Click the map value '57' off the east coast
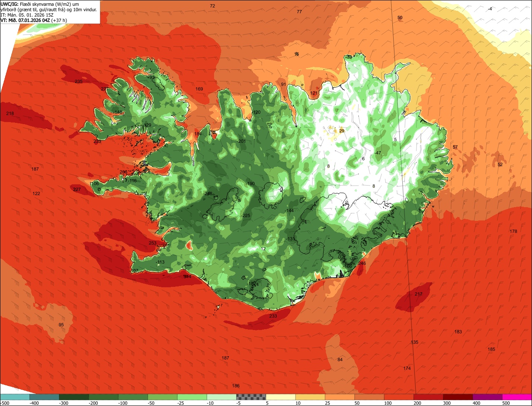Image resolution: width=532 pixels, height=406 pixels. tap(455, 147)
